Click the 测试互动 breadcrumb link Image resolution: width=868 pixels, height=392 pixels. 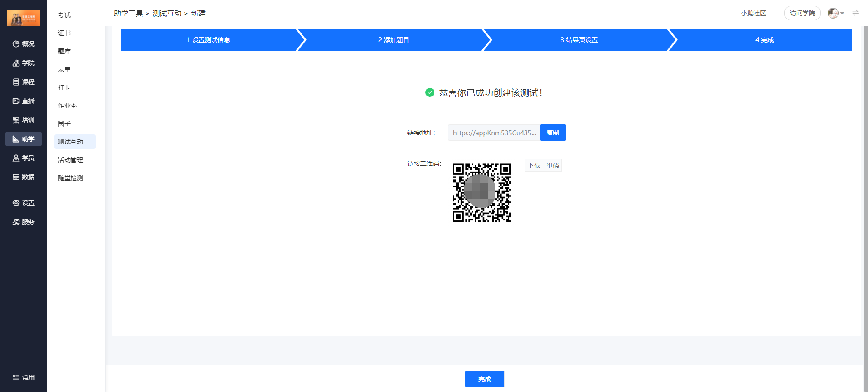pyautogui.click(x=167, y=14)
